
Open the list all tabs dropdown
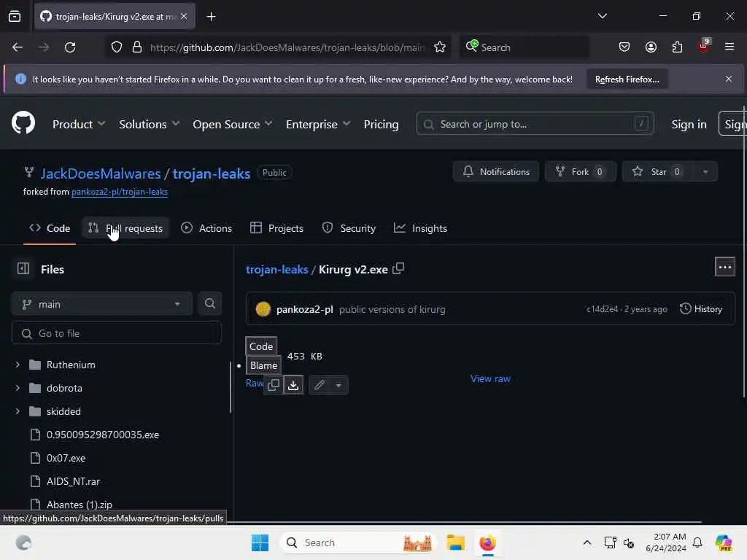(602, 16)
